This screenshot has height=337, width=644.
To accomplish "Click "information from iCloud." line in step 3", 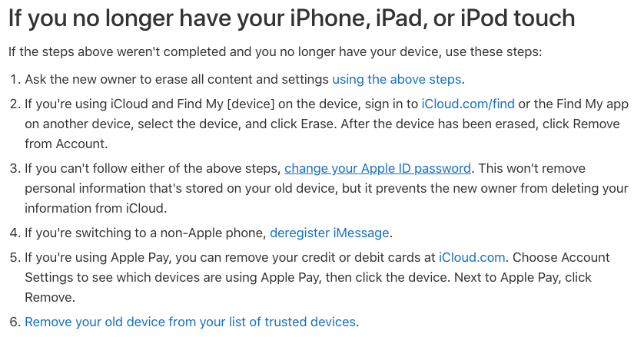I will coord(95,208).
